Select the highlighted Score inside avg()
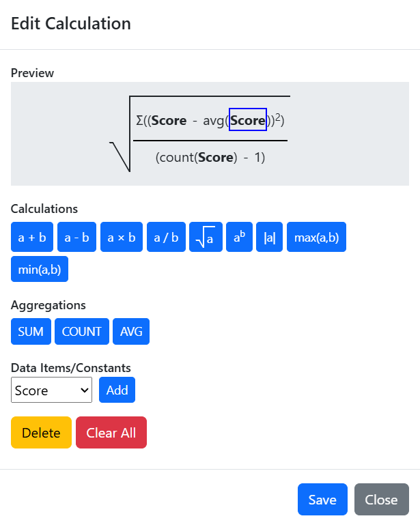 pyautogui.click(x=248, y=119)
